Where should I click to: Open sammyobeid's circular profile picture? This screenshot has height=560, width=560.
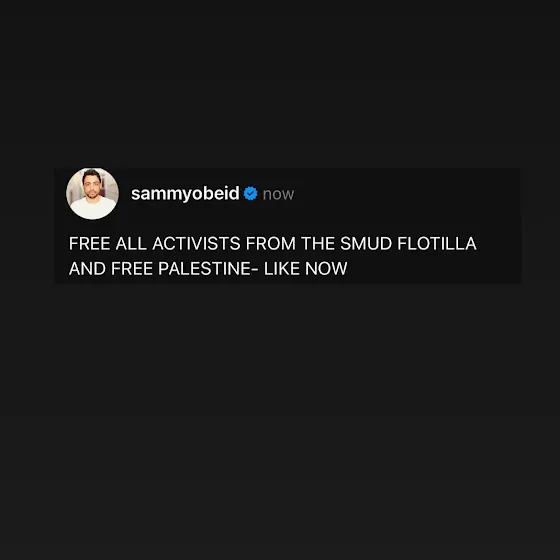pyautogui.click(x=92, y=193)
